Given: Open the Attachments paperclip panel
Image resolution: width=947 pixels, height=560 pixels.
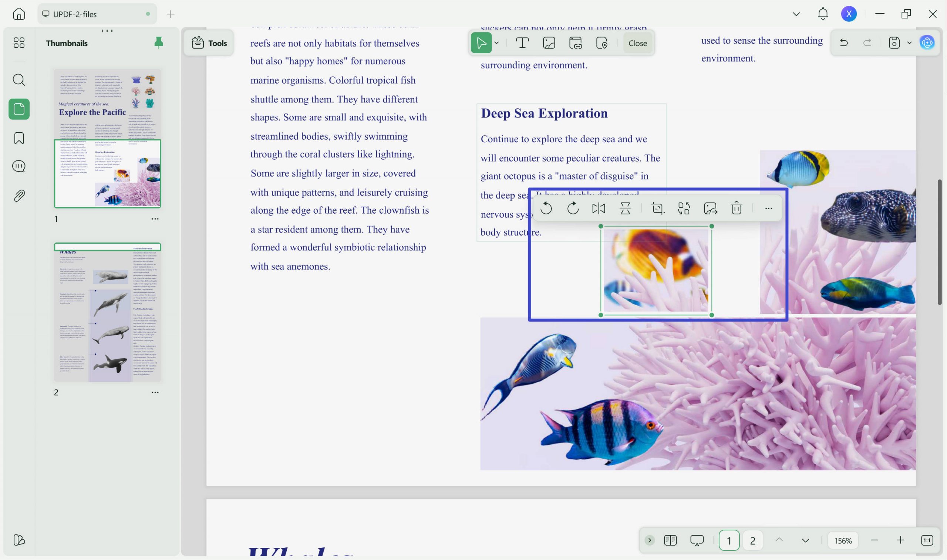Looking at the screenshot, I should (19, 196).
